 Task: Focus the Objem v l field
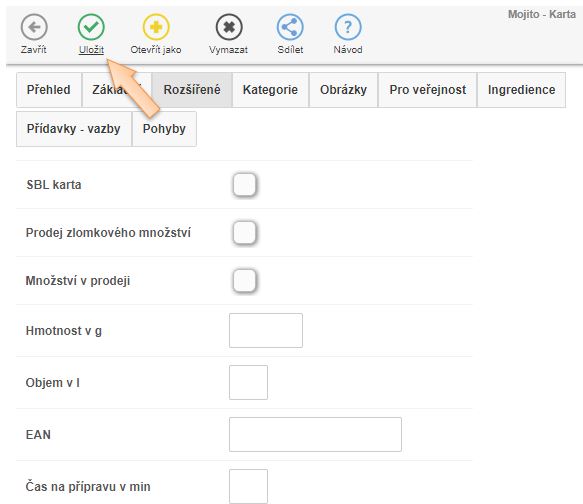pos(248,382)
